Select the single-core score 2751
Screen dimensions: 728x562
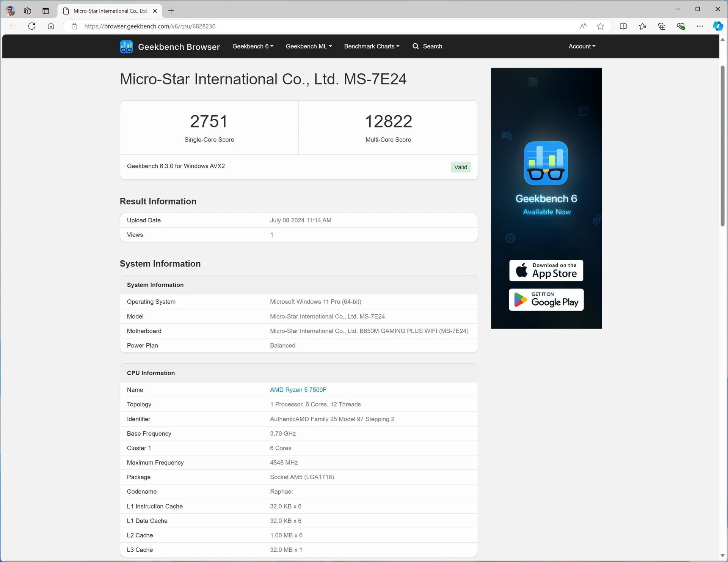pos(209,121)
